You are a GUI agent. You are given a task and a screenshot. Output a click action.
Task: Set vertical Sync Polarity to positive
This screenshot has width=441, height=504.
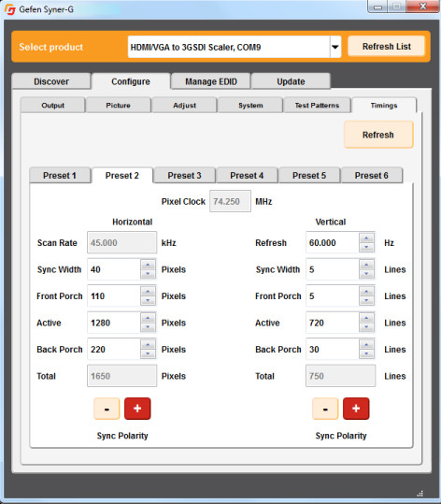click(x=356, y=409)
